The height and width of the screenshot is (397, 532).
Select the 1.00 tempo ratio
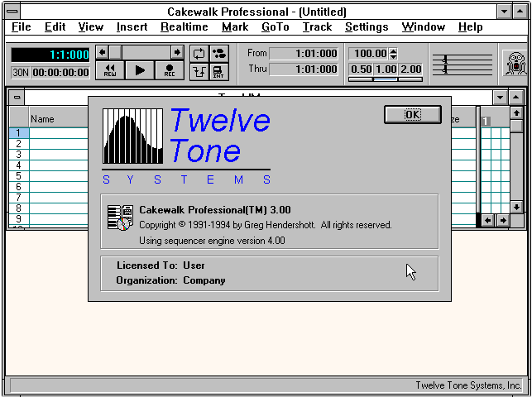386,69
